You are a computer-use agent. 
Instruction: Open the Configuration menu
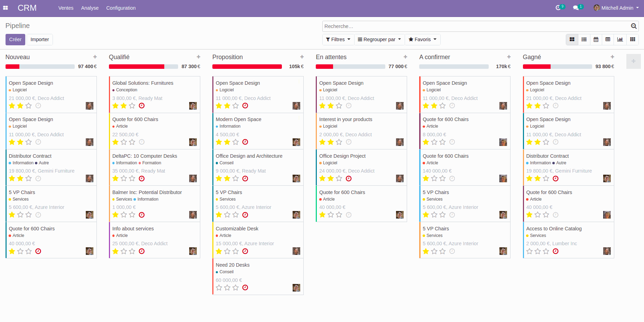coord(121,8)
